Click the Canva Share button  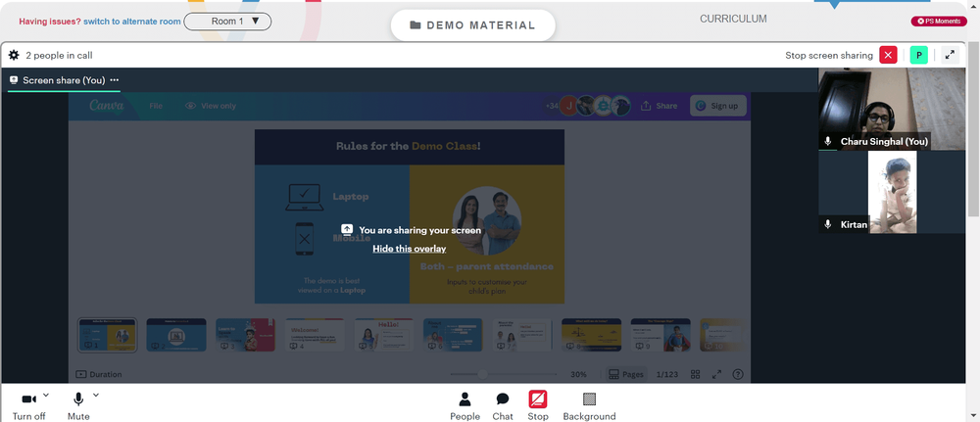coord(659,106)
